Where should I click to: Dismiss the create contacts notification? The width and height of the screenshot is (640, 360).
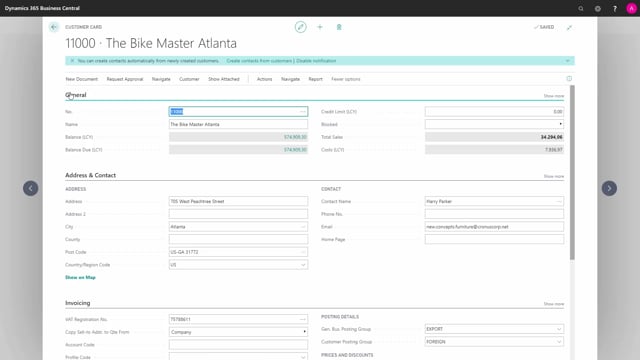coord(72,61)
